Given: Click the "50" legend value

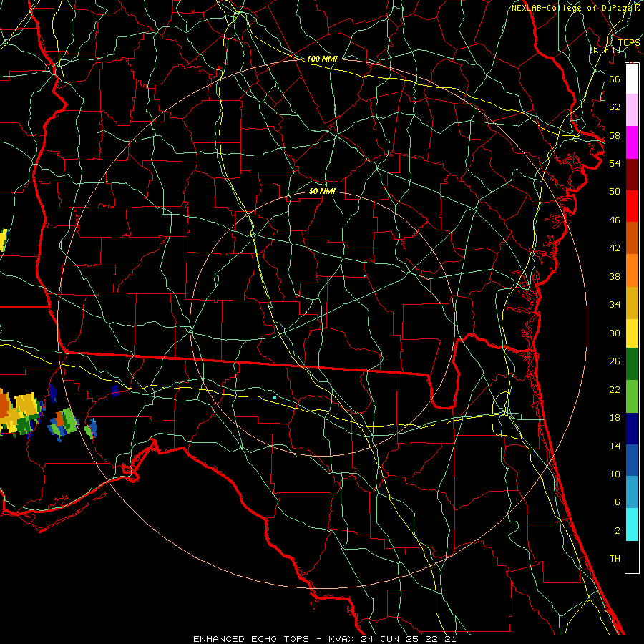Looking at the screenshot, I should [x=615, y=191].
